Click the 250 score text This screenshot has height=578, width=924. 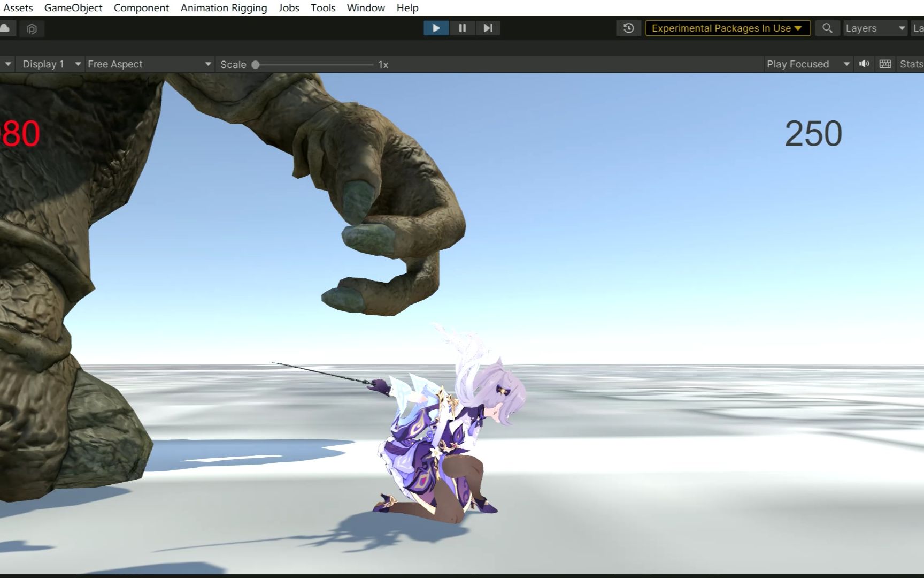tap(813, 134)
